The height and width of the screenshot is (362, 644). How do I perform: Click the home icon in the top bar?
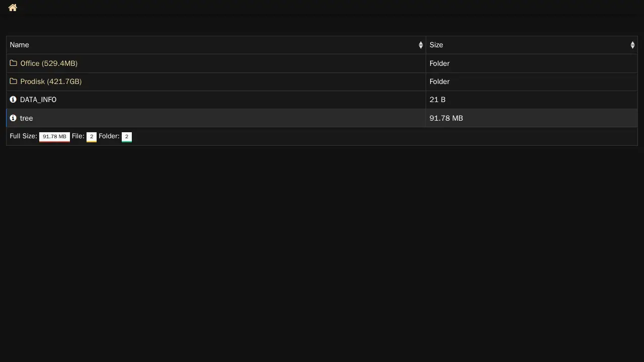point(13,8)
